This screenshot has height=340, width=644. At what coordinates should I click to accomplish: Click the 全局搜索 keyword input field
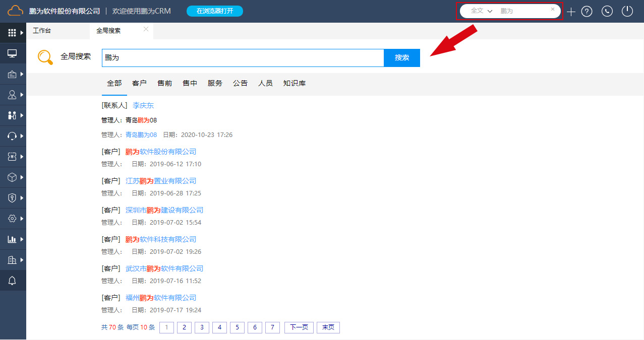243,57
